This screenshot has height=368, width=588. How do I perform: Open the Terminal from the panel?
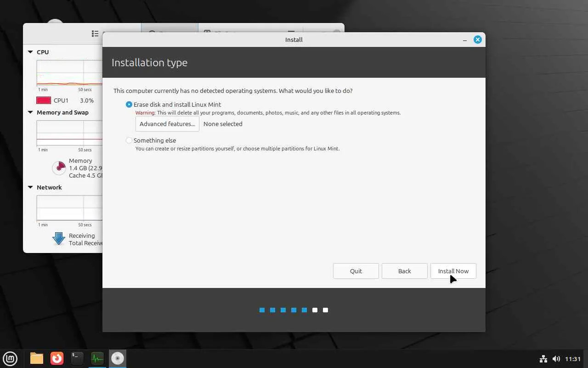coord(77,358)
